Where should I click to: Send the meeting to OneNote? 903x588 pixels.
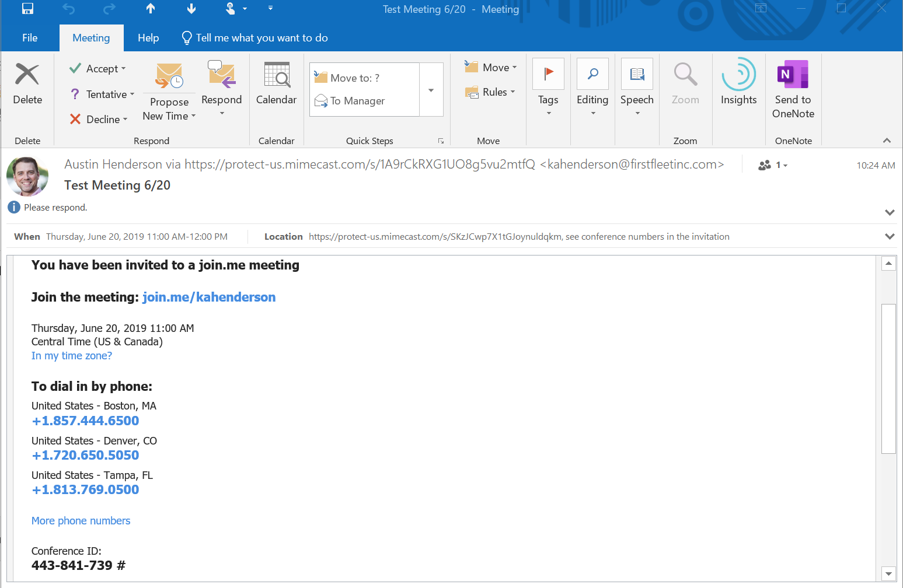coord(793,88)
